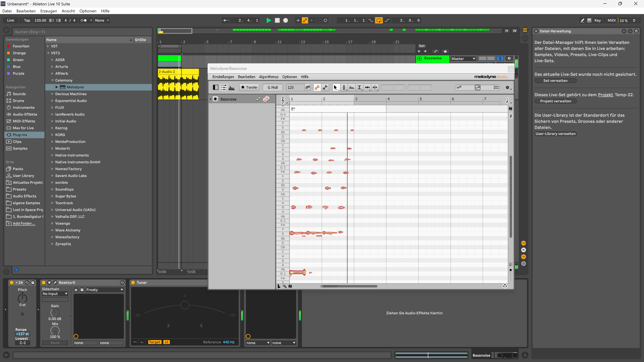Click the Melodyne Transfer button
Viewport: 644px width, 362px height.
(249, 87)
